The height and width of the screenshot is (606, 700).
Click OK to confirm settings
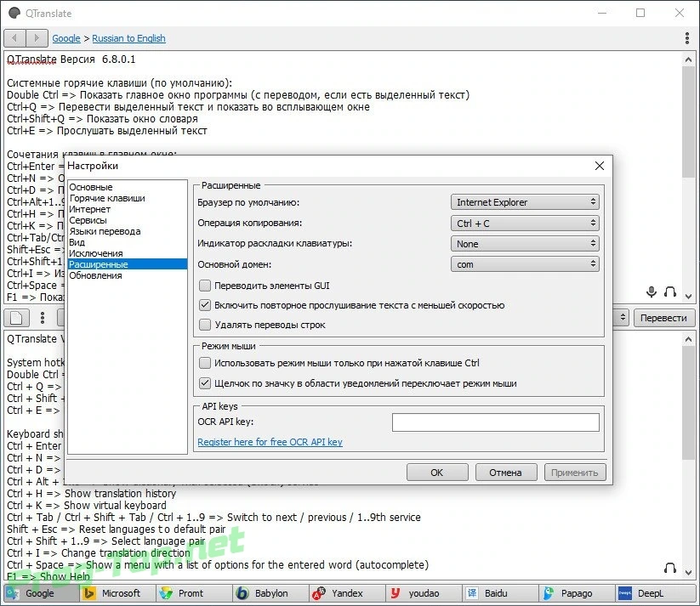coord(437,472)
